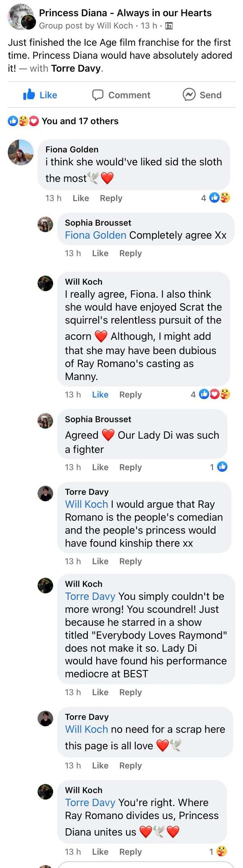Open the Princess Diana group page title
243x868 pixels.
coord(126,13)
